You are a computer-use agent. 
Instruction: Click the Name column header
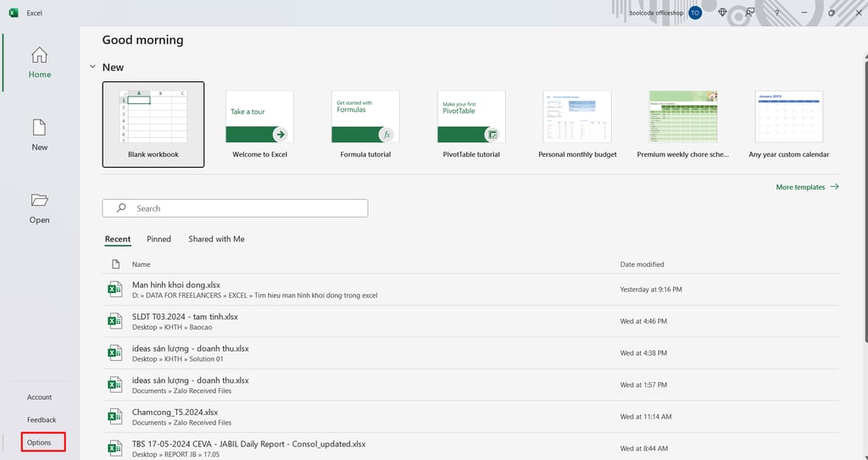[x=142, y=264]
